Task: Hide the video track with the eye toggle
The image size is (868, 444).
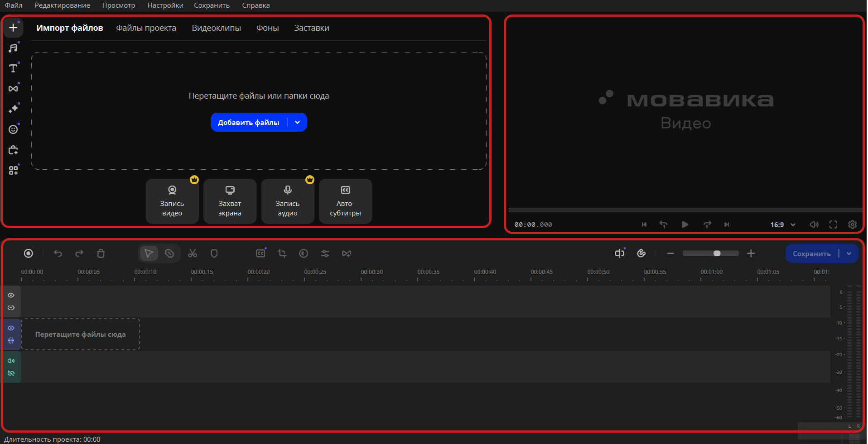Action: [x=11, y=328]
